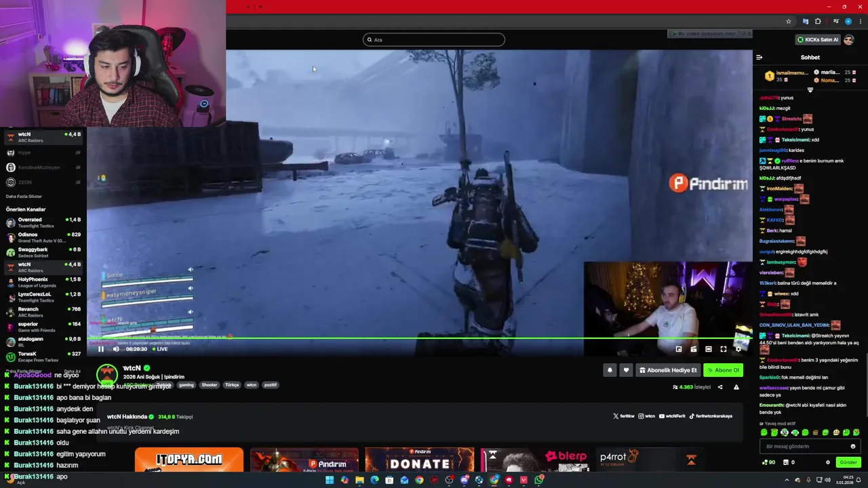Share the stream via share icon
This screenshot has height=488, width=868.
tap(720, 387)
